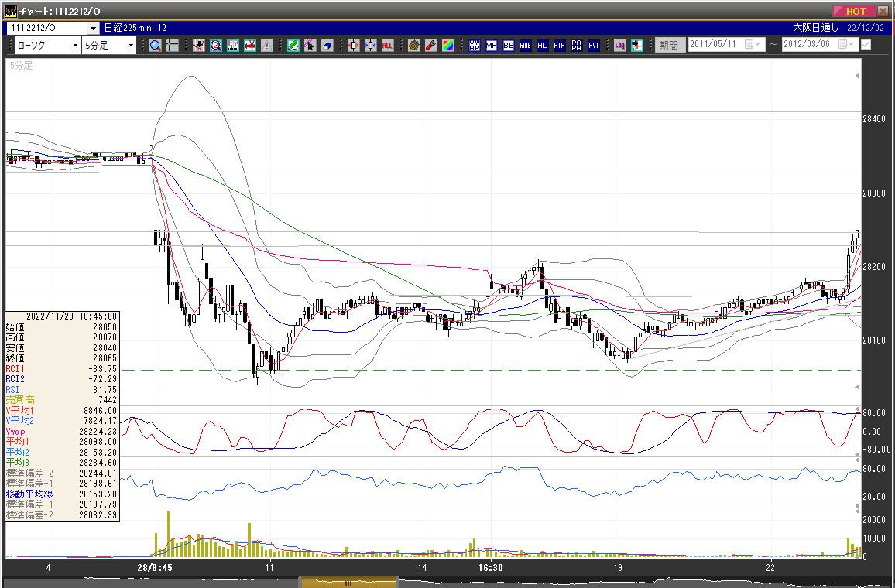Toggle the BB Bollinger Bands indicator
Image resolution: width=895 pixels, height=588 pixels.
(x=509, y=46)
